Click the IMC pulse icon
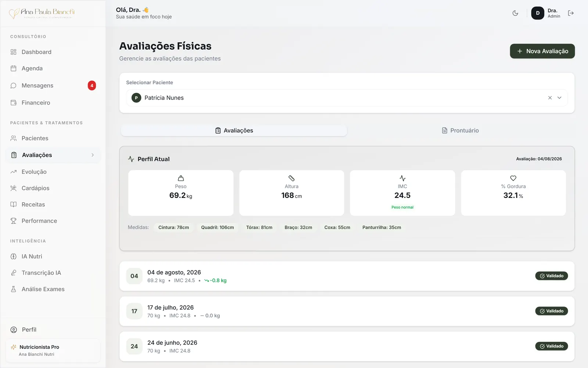Screen dimensions: 588x368 tap(402, 178)
